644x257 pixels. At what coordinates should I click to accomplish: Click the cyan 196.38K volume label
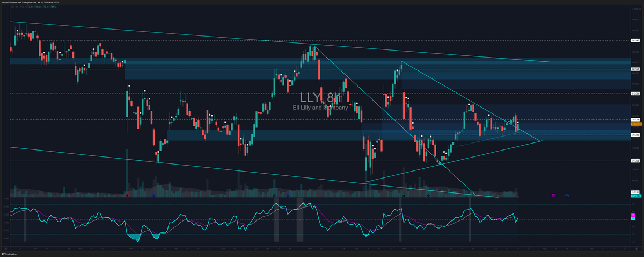(635, 196)
